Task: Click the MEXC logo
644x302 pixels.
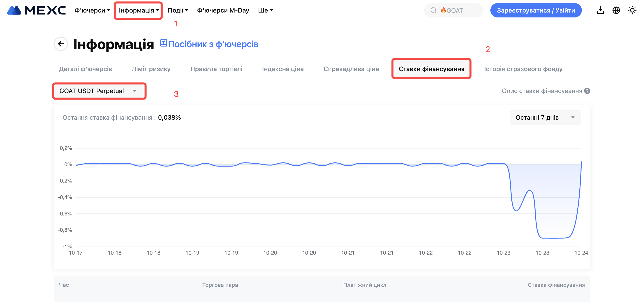Action: [x=36, y=10]
